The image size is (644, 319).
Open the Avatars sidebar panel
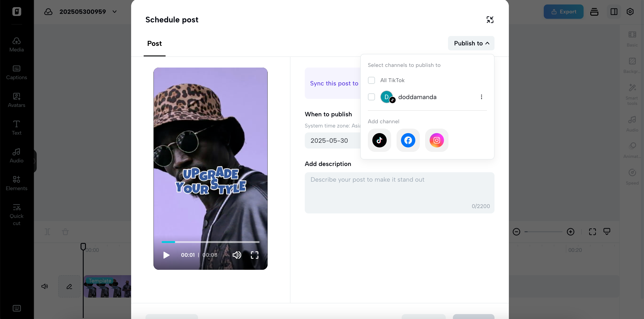point(17,100)
